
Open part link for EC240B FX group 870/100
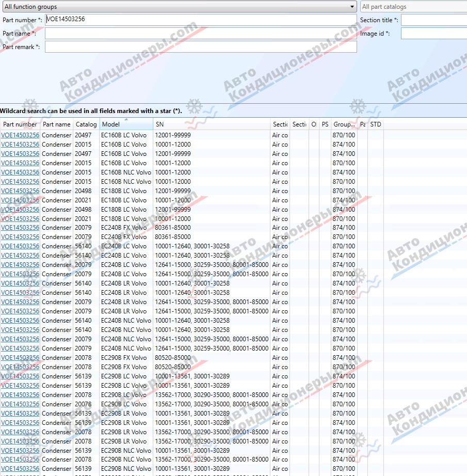click(x=20, y=237)
